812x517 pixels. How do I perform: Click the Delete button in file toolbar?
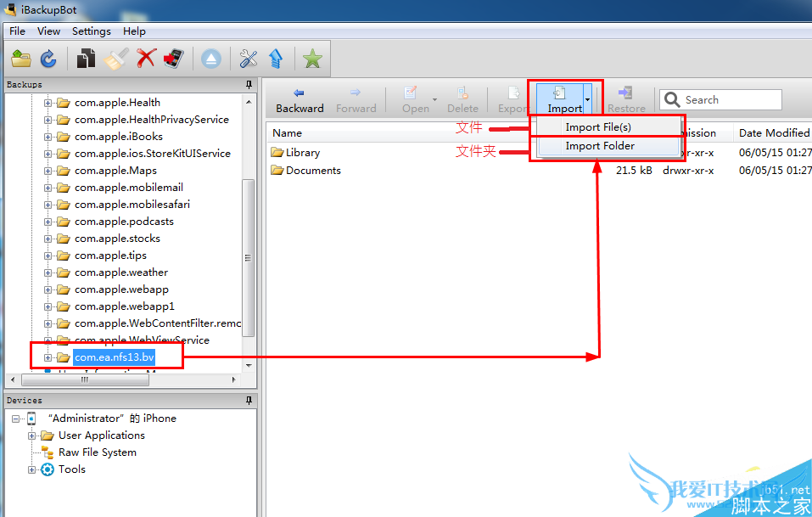click(462, 100)
